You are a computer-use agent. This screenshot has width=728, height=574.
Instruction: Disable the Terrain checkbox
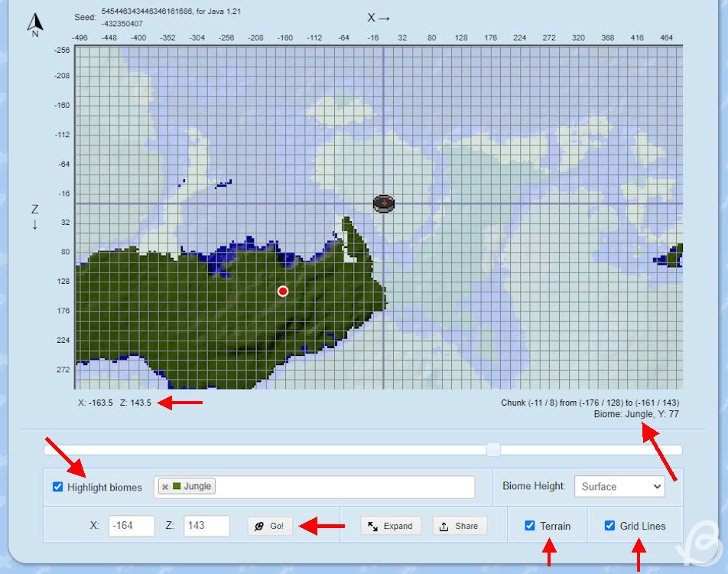pos(529,526)
